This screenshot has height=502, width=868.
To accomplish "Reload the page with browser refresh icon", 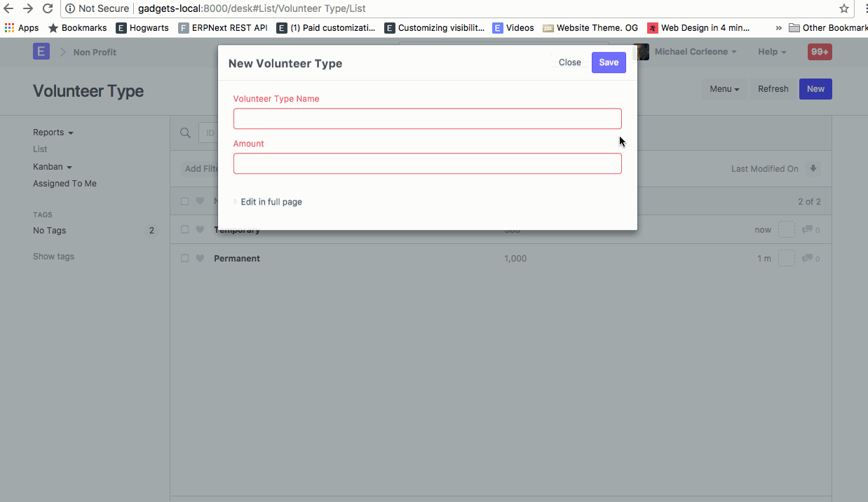I will click(47, 9).
